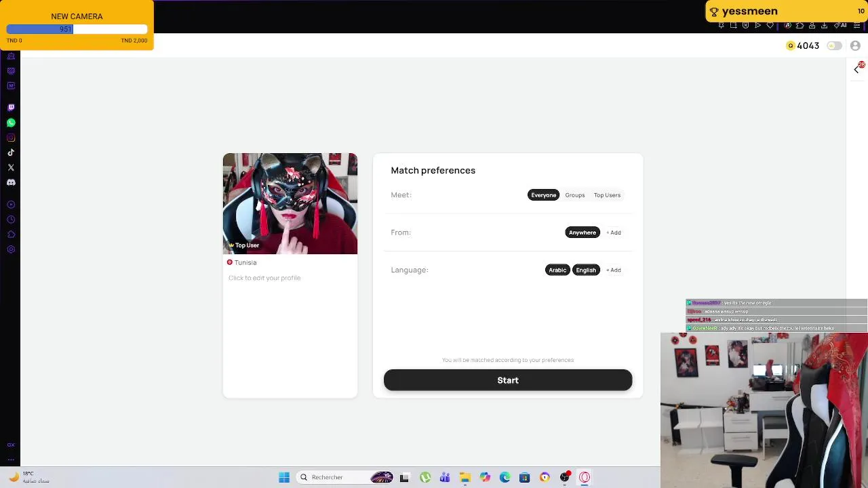
Task: Open the extensions puzzle icon in toolbar
Action: coord(800,25)
